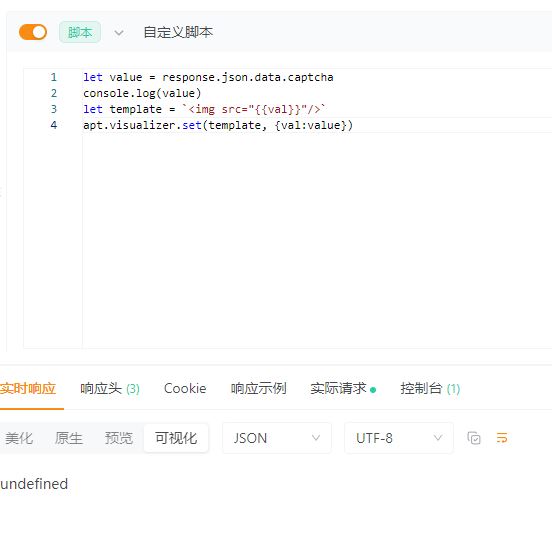Open the Cookie tab
This screenshot has height=542, width=552.
click(x=185, y=389)
